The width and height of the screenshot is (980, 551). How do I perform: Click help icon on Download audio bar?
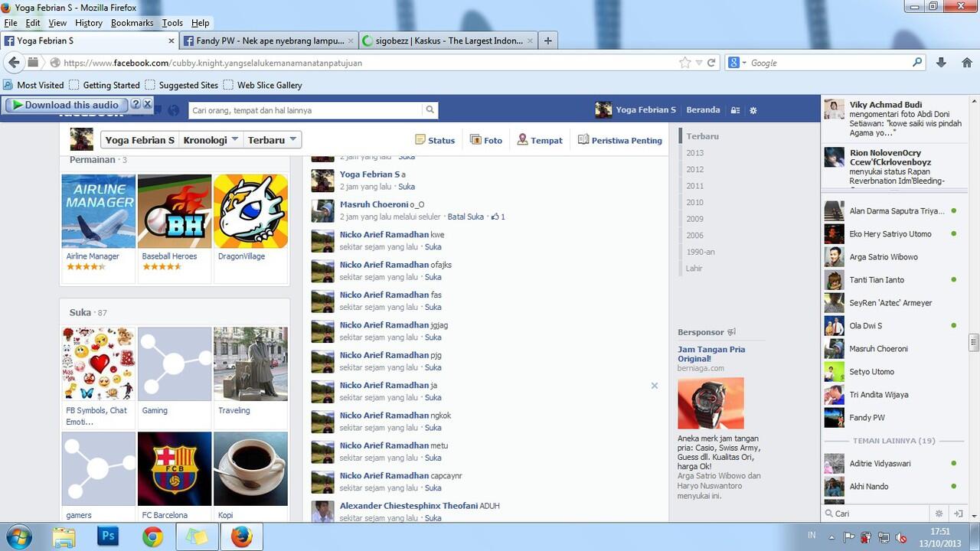coord(136,104)
